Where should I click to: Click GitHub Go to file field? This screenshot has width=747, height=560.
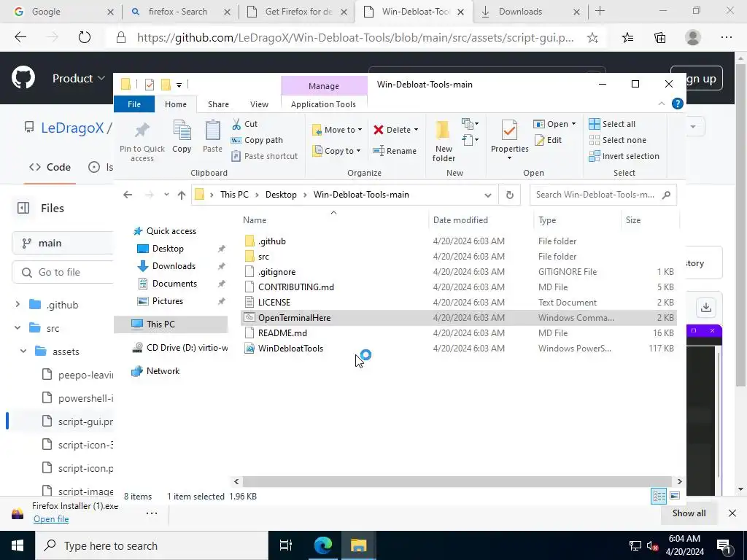(63, 273)
